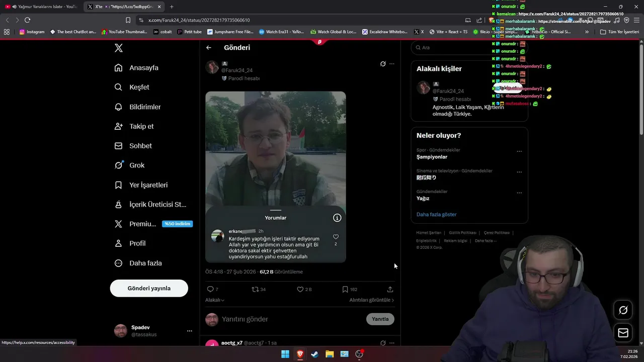The width and height of the screenshot is (644, 362).
Task: Open more options on aoctg_x7 reply
Action: [x=392, y=343]
